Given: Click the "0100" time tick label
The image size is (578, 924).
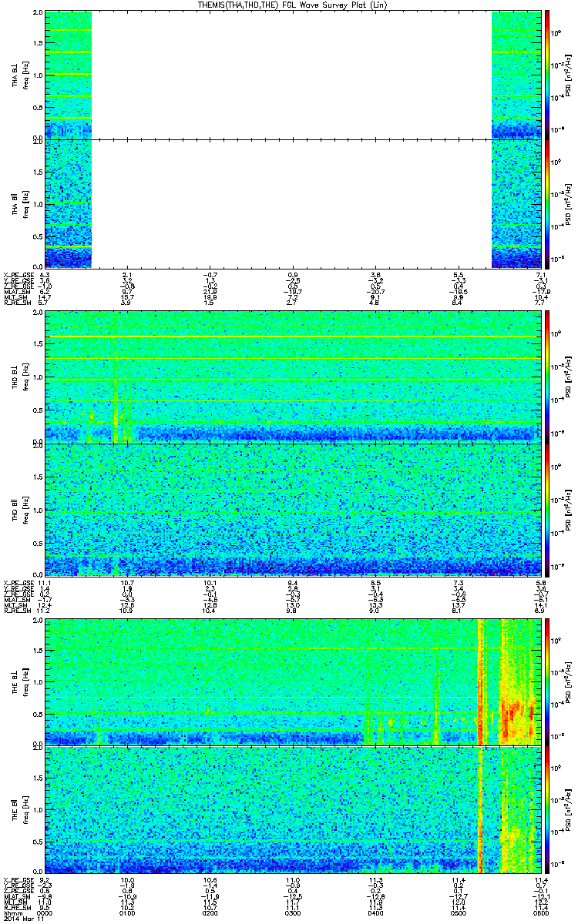Looking at the screenshot, I should [x=128, y=913].
